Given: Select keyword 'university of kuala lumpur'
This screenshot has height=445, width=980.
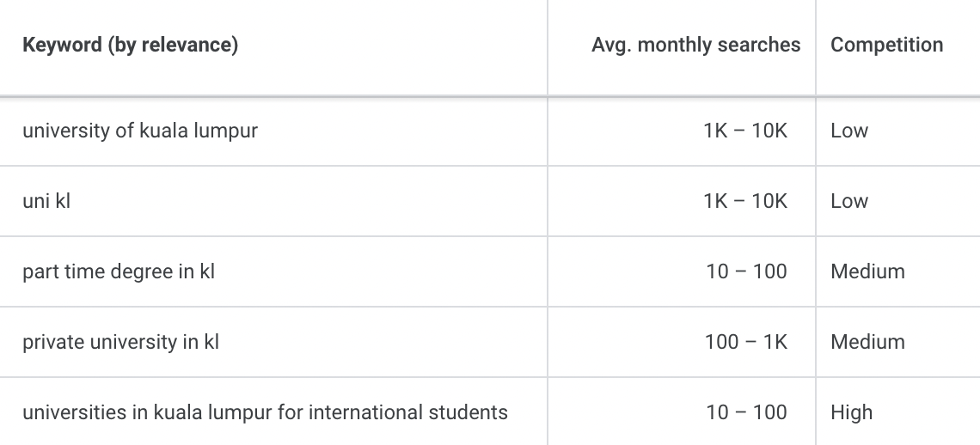Looking at the screenshot, I should 140,131.
